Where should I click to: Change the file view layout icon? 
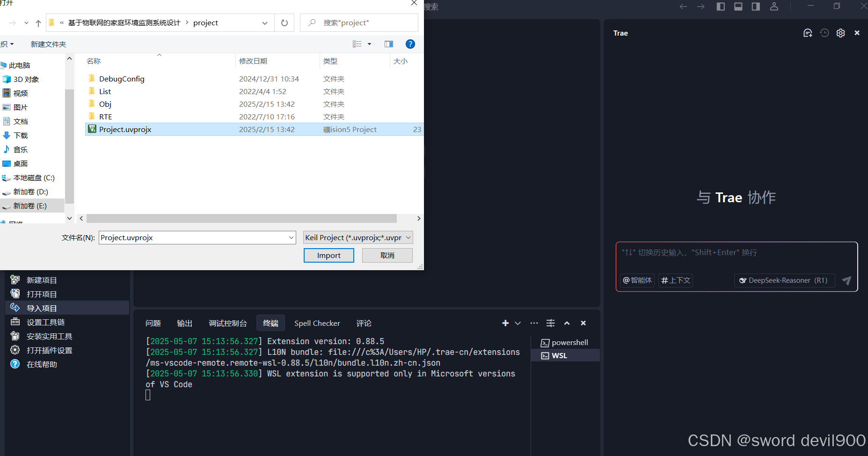(x=357, y=44)
